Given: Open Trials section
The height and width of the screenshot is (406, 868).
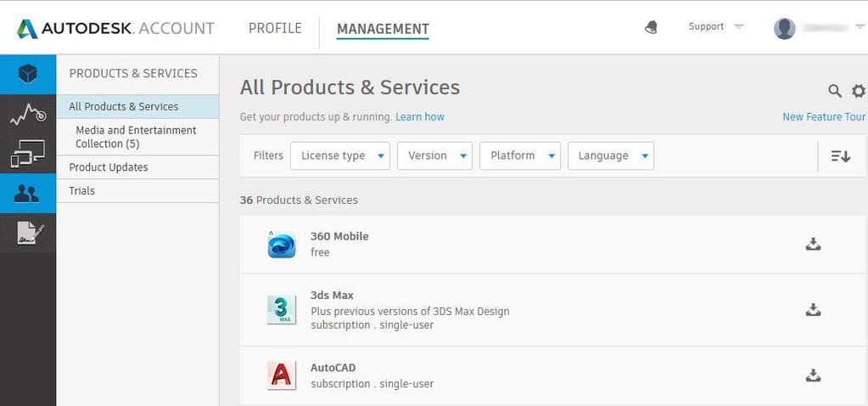Looking at the screenshot, I should coord(137,190).
